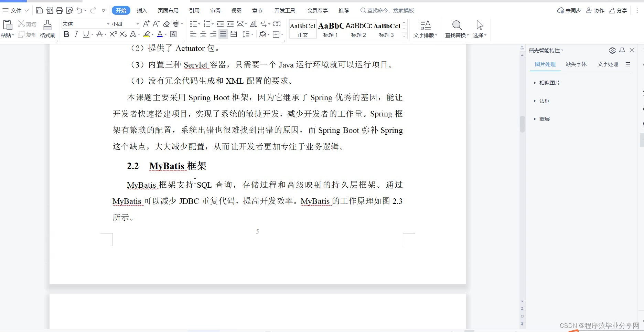Click distributed alignment icon
The image size is (644, 332).
tap(233, 34)
